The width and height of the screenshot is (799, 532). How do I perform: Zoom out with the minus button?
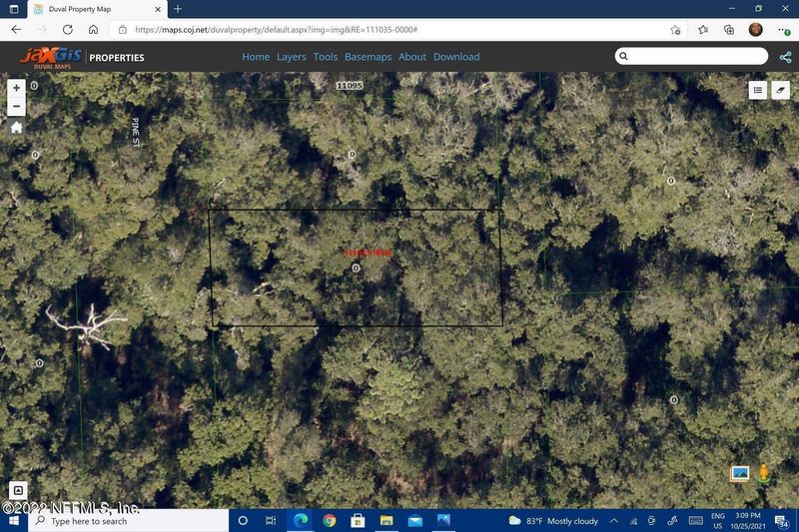click(x=16, y=107)
